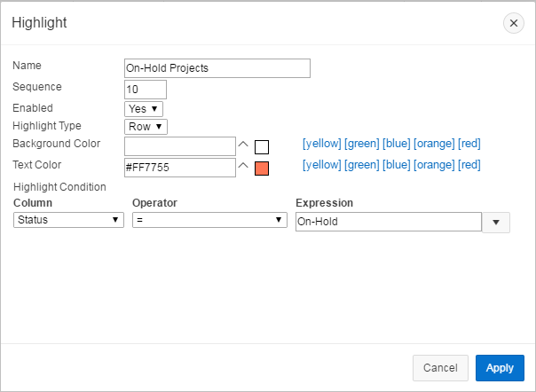Click the white Background Color swatch
Screen dimensions: 536x392
click(262, 147)
